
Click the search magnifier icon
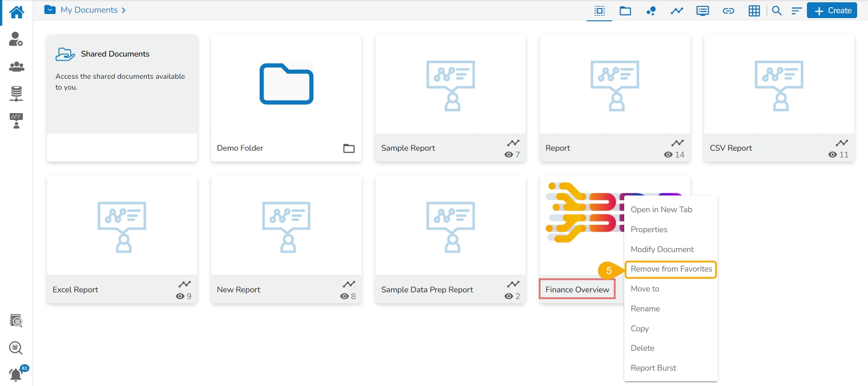[x=777, y=11]
